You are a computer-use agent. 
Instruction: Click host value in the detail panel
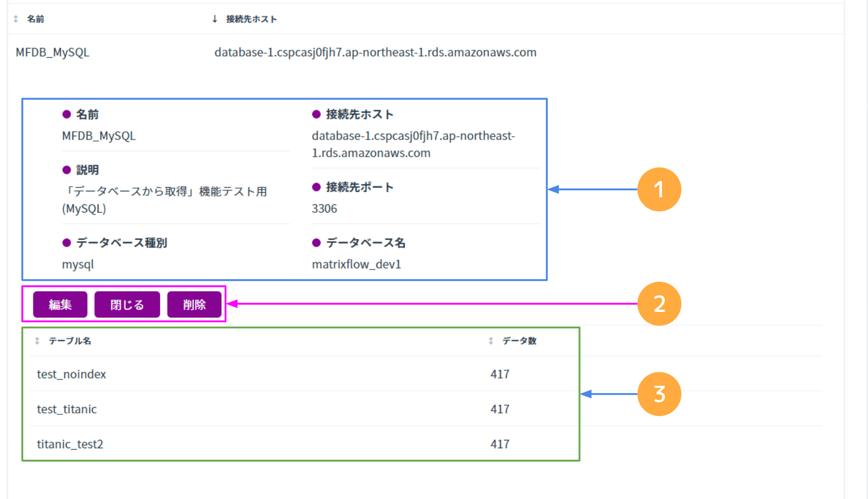coord(413,144)
